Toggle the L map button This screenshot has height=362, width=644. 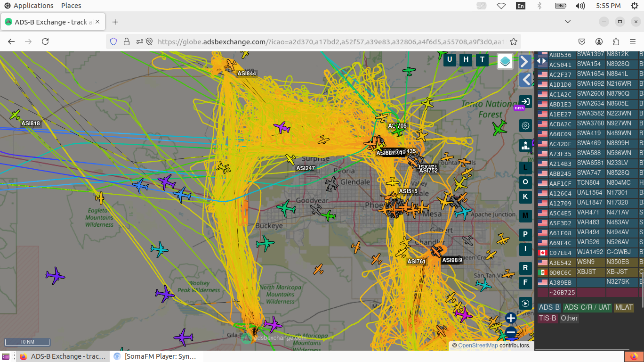(525, 167)
